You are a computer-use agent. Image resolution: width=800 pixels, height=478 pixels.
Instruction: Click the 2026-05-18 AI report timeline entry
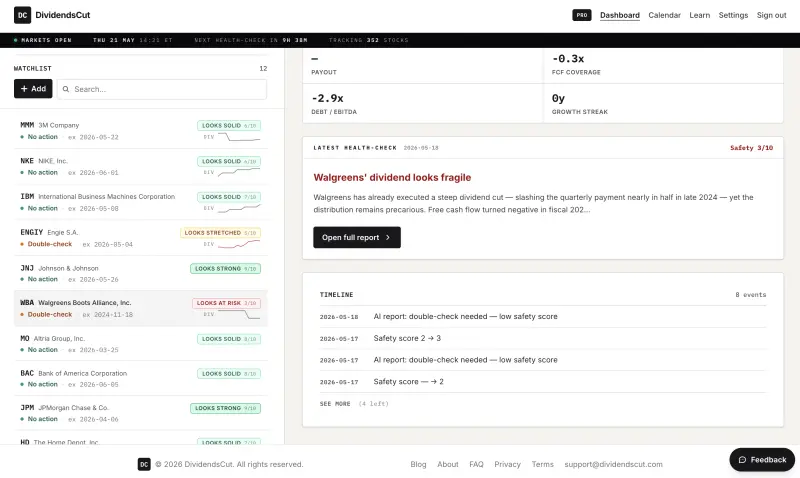click(x=542, y=317)
